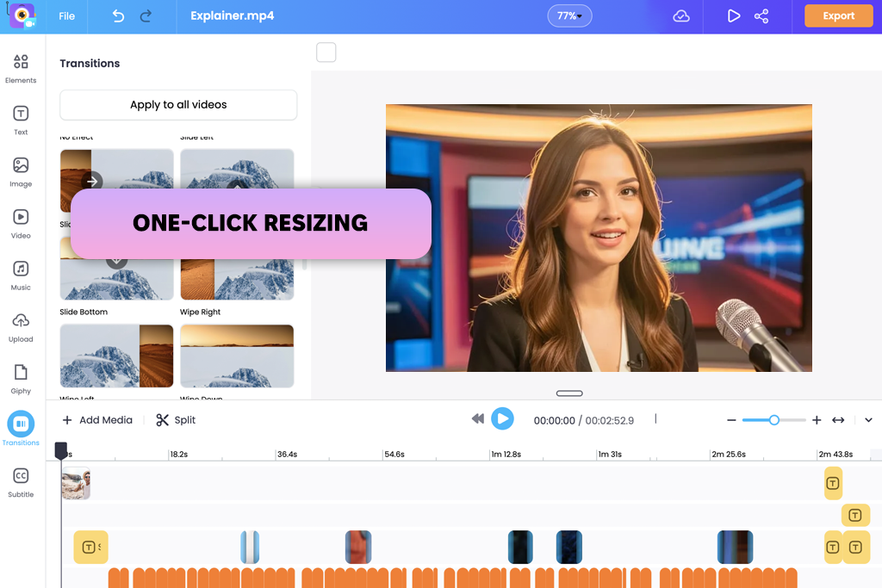Screen dimensions: 882x588
Task: Open the Giphy panel in sidebar
Action: tap(21, 379)
